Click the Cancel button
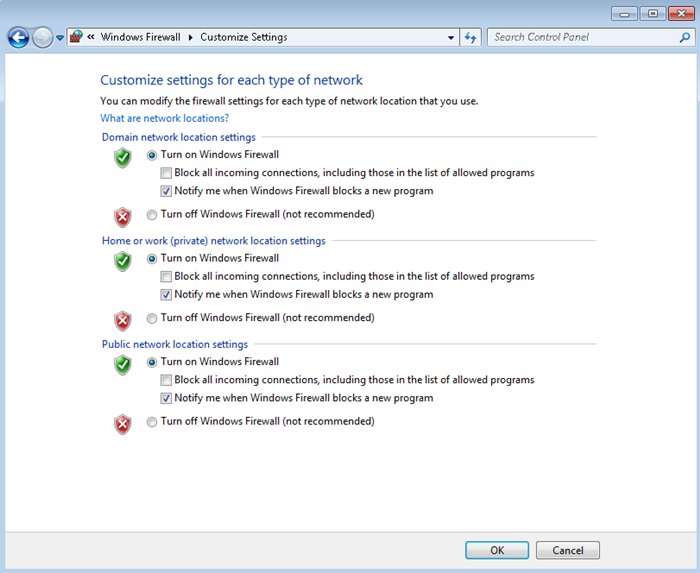The width and height of the screenshot is (700, 573). [x=567, y=550]
